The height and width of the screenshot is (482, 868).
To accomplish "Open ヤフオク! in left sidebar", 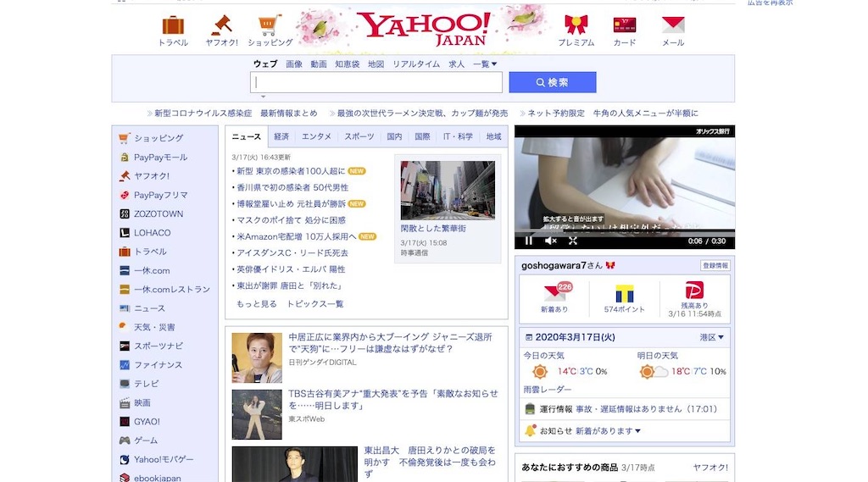I will pos(152,176).
